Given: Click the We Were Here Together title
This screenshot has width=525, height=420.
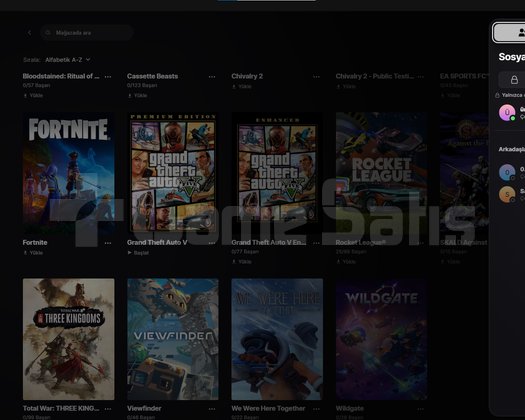Looking at the screenshot, I should [268, 409].
